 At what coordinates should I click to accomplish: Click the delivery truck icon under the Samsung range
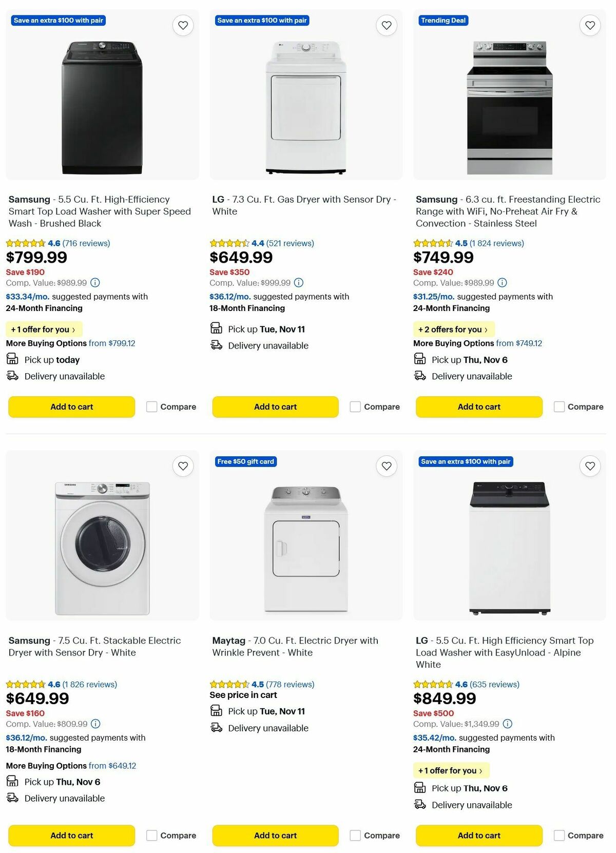[x=419, y=375]
